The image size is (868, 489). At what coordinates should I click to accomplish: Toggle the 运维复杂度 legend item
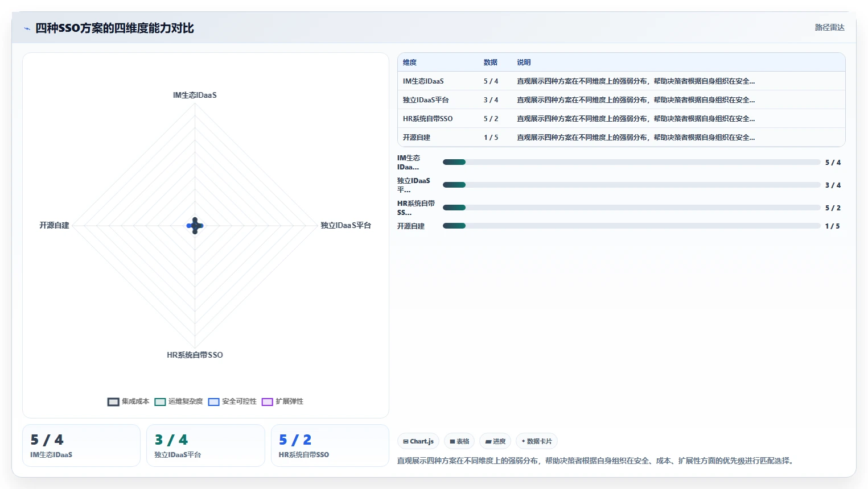coord(179,401)
